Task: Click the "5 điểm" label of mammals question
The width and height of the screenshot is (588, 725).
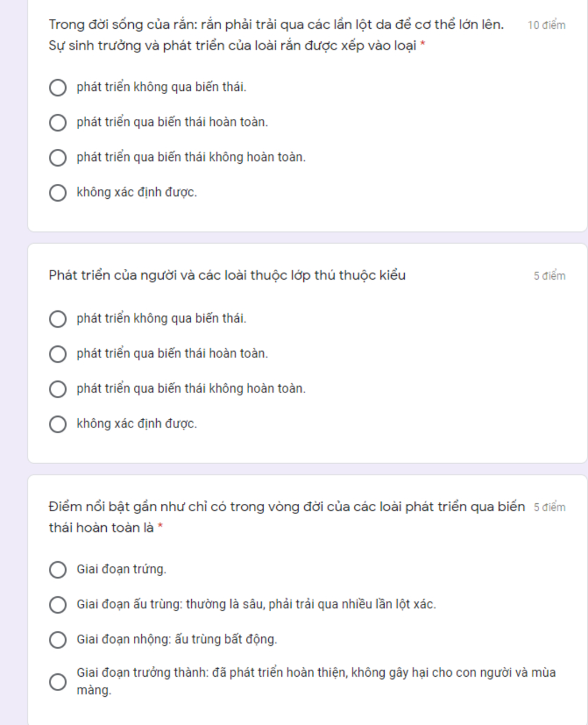Action: click(550, 276)
